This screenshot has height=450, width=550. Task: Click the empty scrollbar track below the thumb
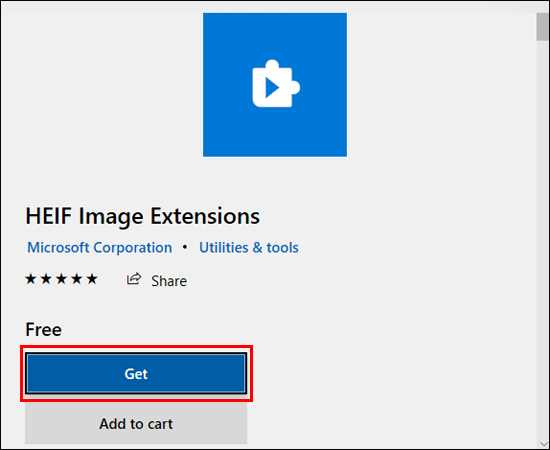543,239
